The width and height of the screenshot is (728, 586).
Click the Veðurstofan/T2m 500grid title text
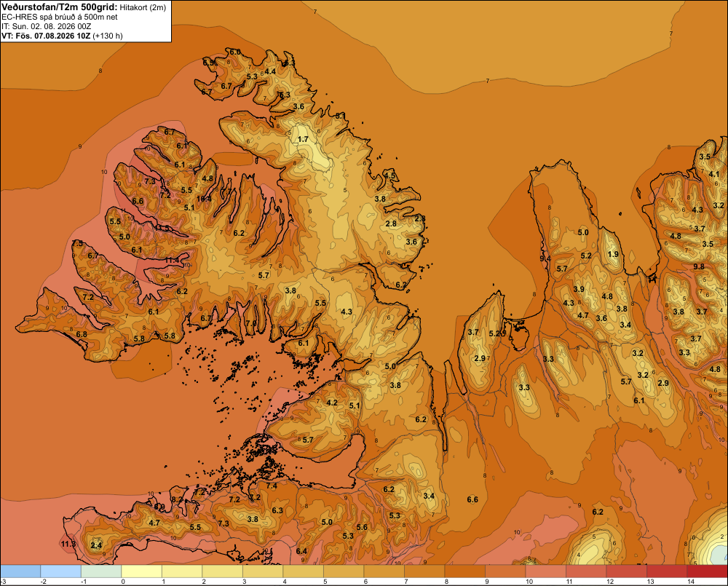tap(60, 7)
